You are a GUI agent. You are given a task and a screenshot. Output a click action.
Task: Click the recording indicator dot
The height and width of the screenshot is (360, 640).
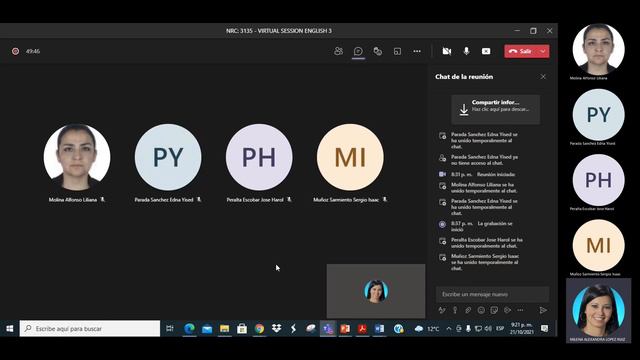[x=16, y=51]
